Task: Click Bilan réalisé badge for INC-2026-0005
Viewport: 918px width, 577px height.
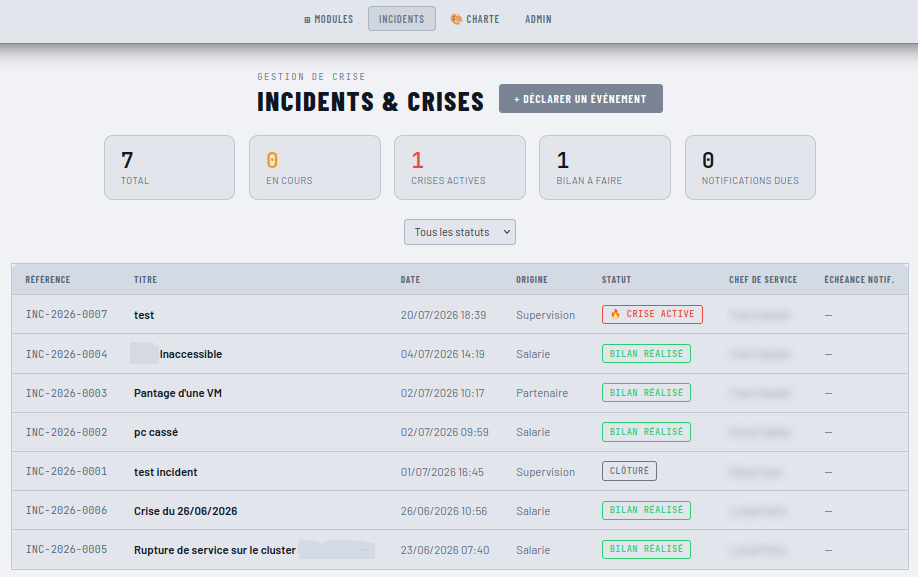Action: tap(646, 549)
